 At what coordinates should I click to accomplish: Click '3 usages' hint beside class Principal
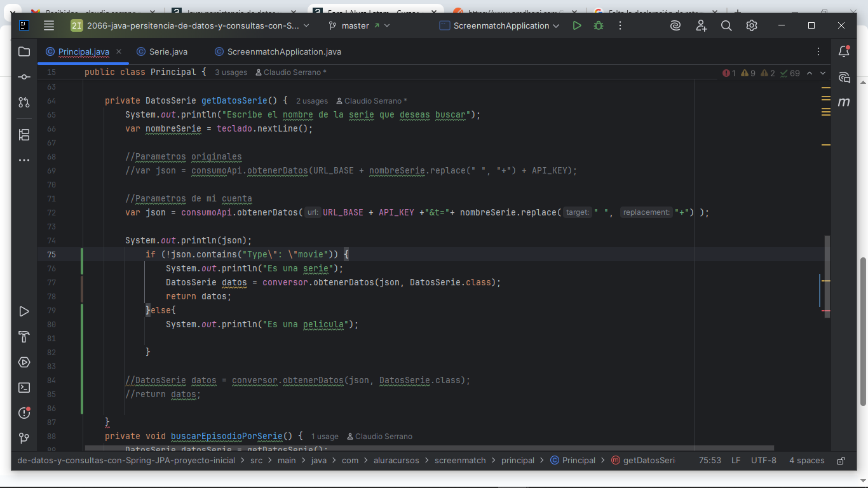coord(231,72)
